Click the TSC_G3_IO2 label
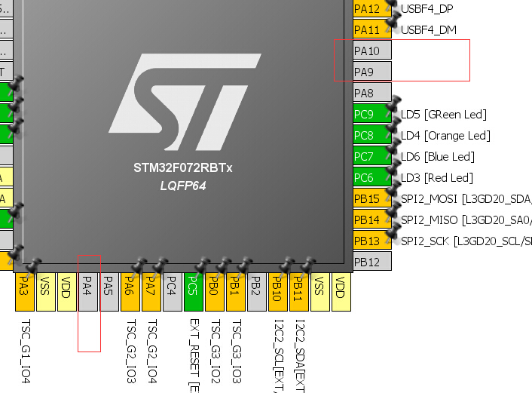 (x=216, y=351)
